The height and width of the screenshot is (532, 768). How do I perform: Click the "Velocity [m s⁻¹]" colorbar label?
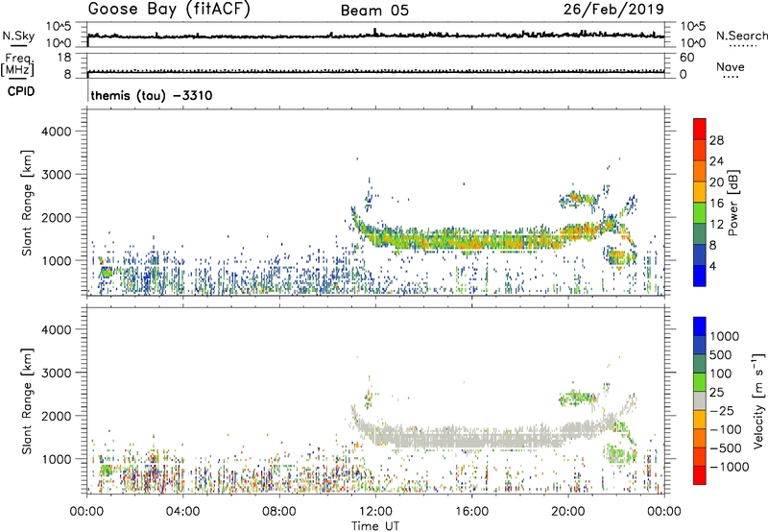click(758, 401)
